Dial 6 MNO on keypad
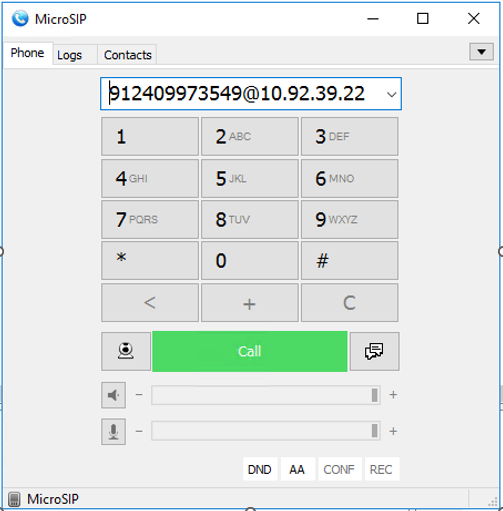 tap(349, 178)
